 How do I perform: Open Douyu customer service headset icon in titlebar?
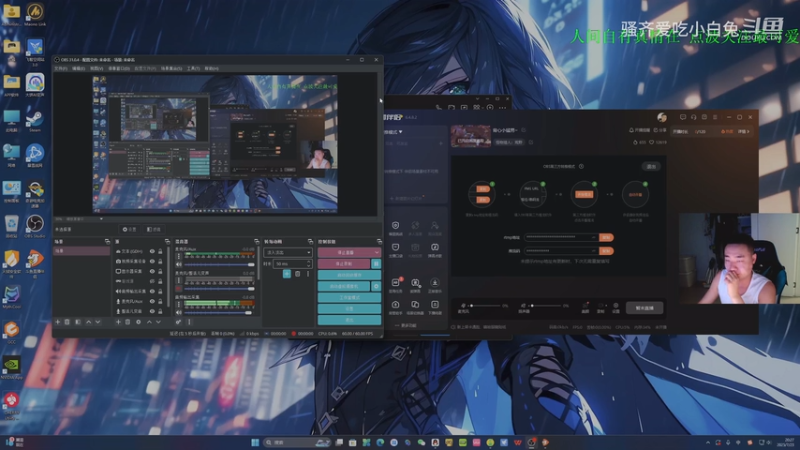tap(693, 117)
